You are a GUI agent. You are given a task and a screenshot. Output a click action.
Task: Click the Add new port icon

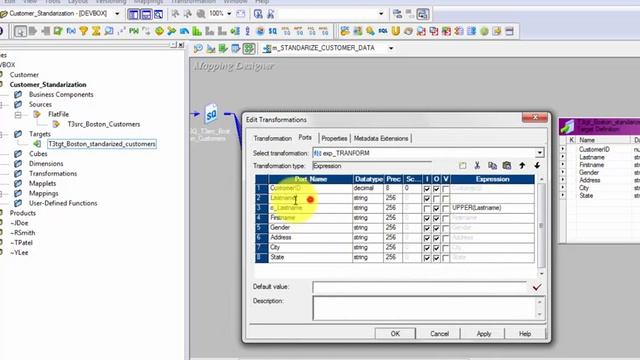click(x=462, y=166)
